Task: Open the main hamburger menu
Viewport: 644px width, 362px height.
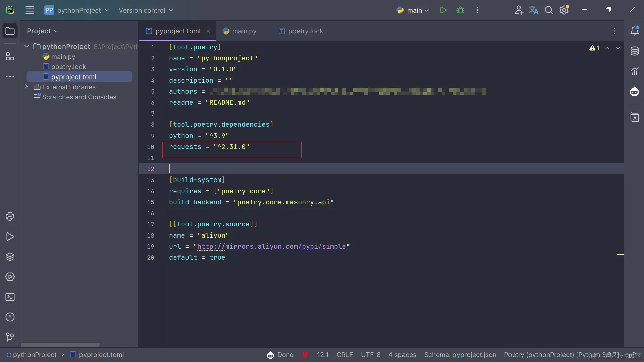Action: click(30, 10)
